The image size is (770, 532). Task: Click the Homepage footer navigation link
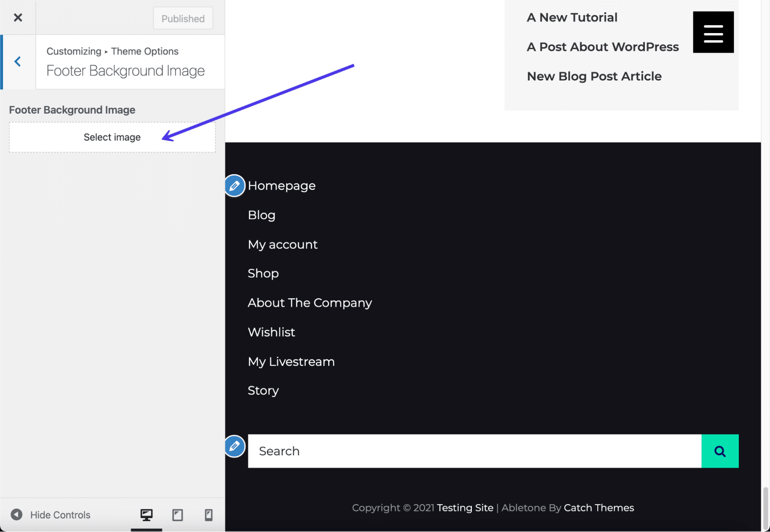point(282,185)
